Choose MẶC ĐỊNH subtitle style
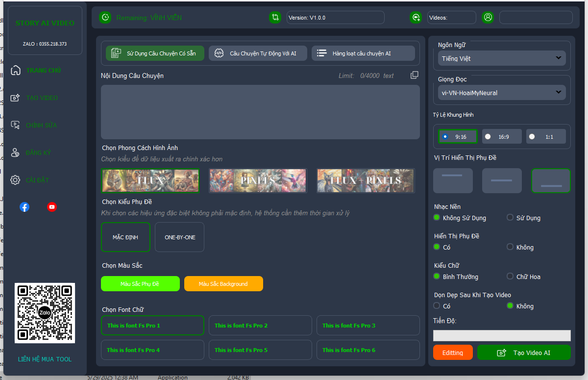This screenshot has width=588, height=380. click(125, 237)
